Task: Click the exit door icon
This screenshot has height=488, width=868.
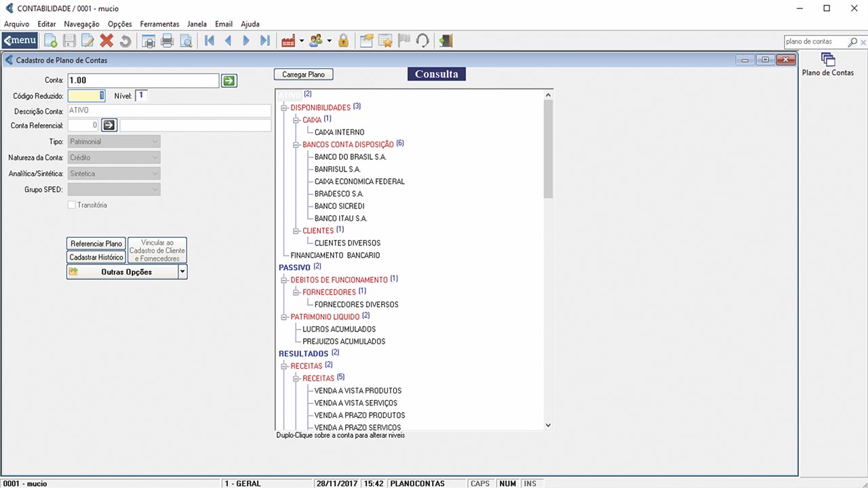Action: [x=446, y=41]
